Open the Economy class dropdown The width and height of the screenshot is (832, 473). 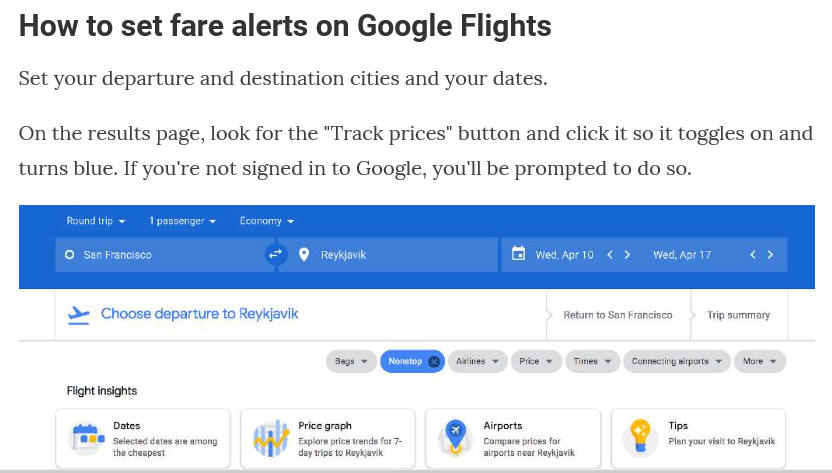point(267,221)
